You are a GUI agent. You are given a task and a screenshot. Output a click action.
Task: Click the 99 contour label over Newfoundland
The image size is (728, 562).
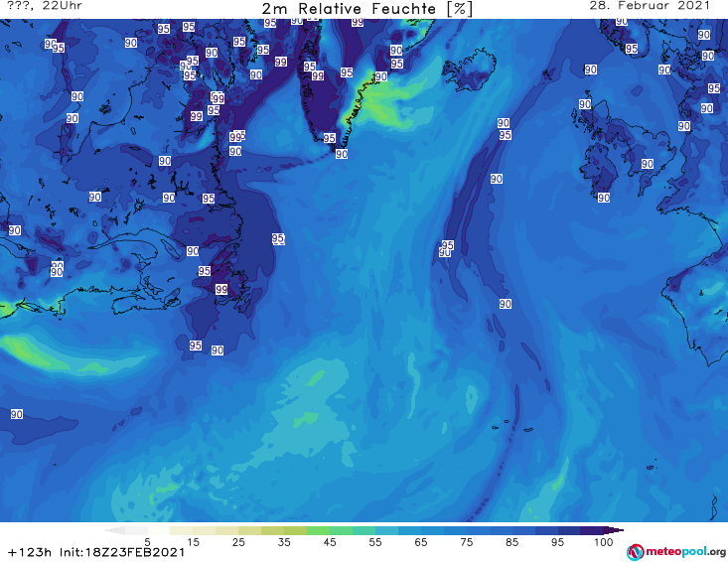[x=221, y=289]
